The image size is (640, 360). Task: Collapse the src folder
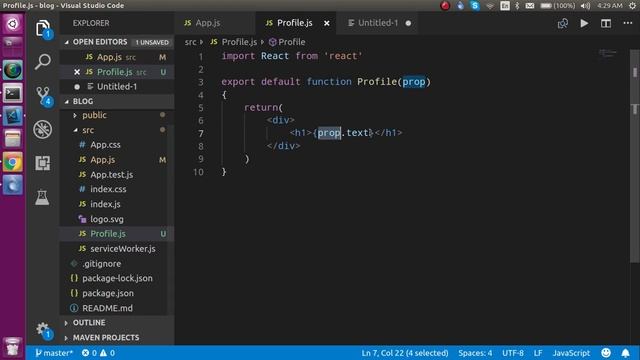coord(87,130)
